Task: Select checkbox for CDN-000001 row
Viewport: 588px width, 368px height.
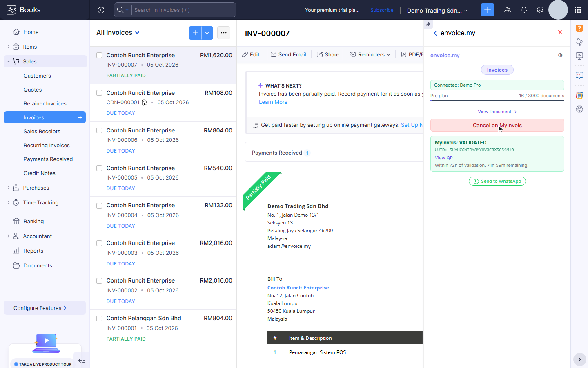Action: [99, 93]
